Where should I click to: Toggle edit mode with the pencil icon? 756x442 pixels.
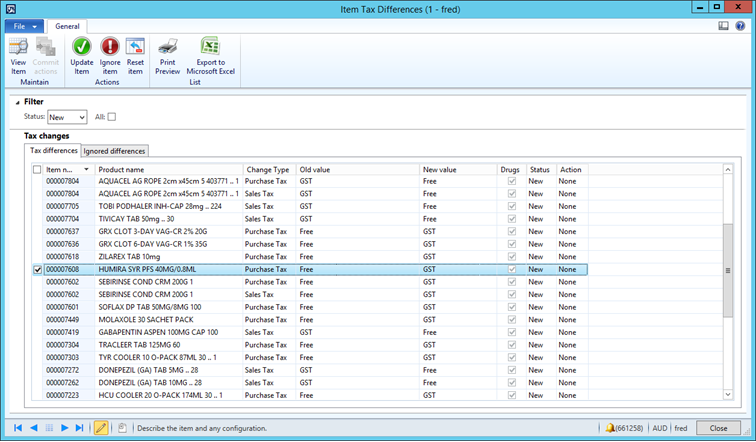coord(100,428)
